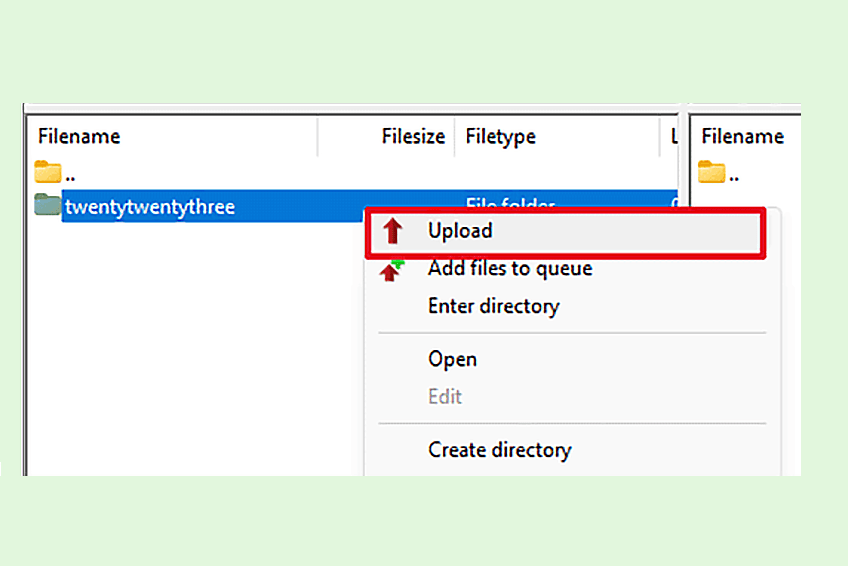Image resolution: width=848 pixels, height=566 pixels.
Task: Select Open from the context menu
Action: 452,359
